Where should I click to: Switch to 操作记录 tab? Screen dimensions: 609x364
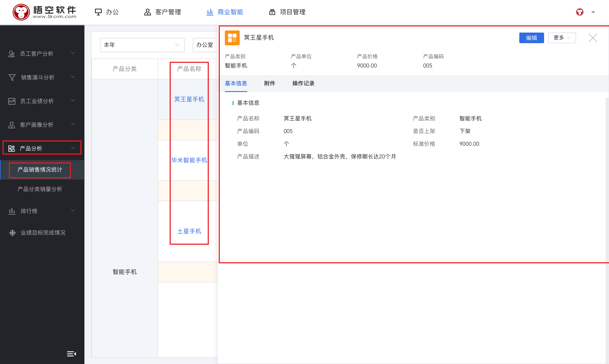pyautogui.click(x=303, y=83)
